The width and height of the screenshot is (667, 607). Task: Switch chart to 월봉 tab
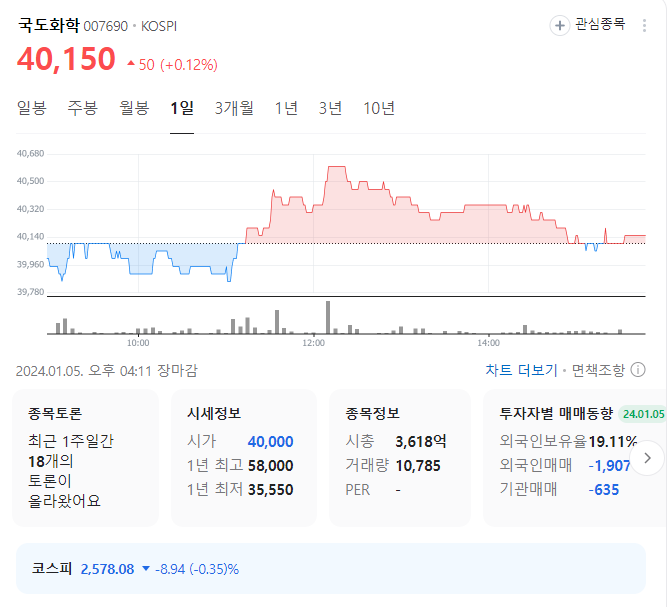pos(134,108)
